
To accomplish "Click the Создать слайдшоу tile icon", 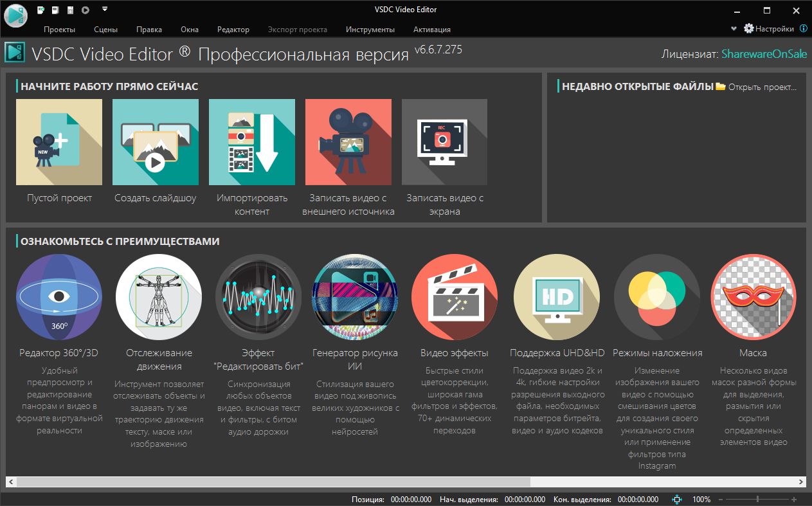I will 156,142.
